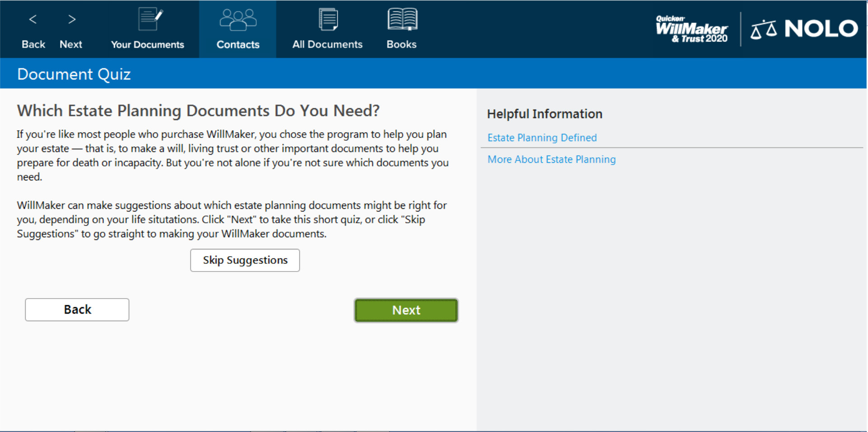The image size is (868, 432).
Task: Click the 'Books' toolbar label text
Action: [x=401, y=45]
